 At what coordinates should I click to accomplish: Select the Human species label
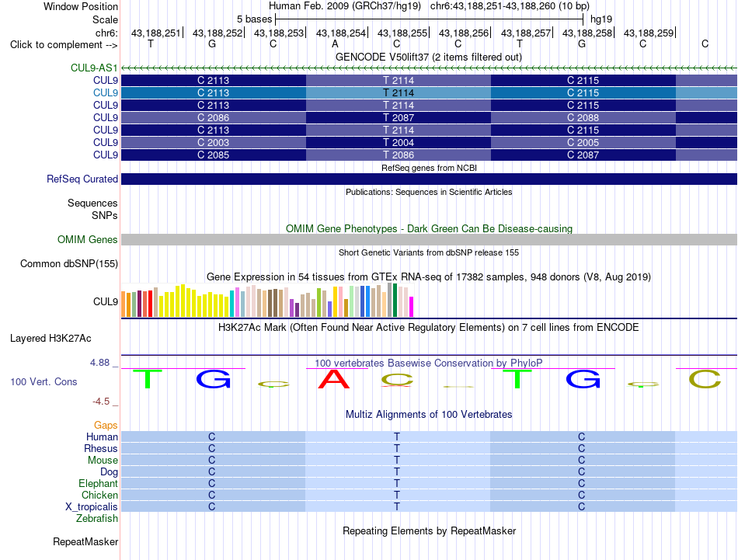102,437
